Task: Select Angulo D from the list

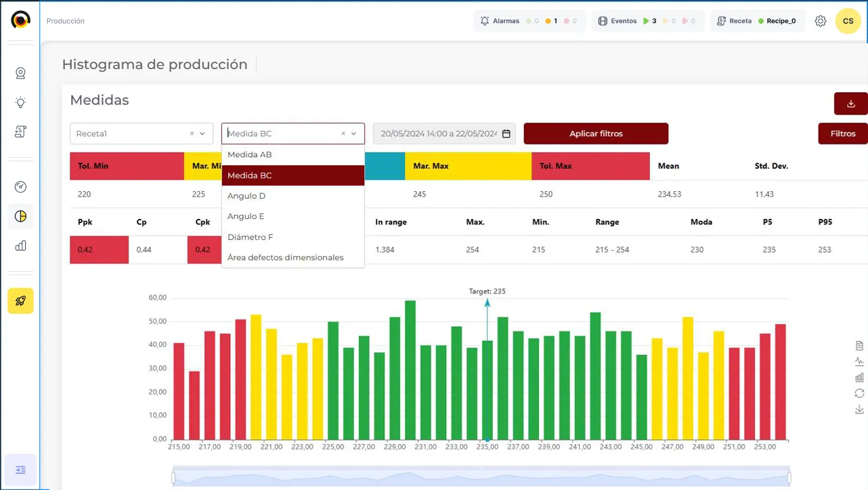Action: (246, 196)
